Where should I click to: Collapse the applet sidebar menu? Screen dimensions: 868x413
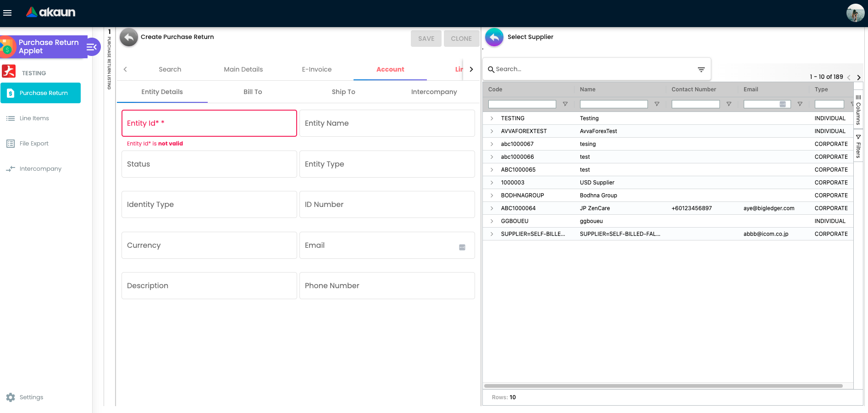[x=92, y=47]
